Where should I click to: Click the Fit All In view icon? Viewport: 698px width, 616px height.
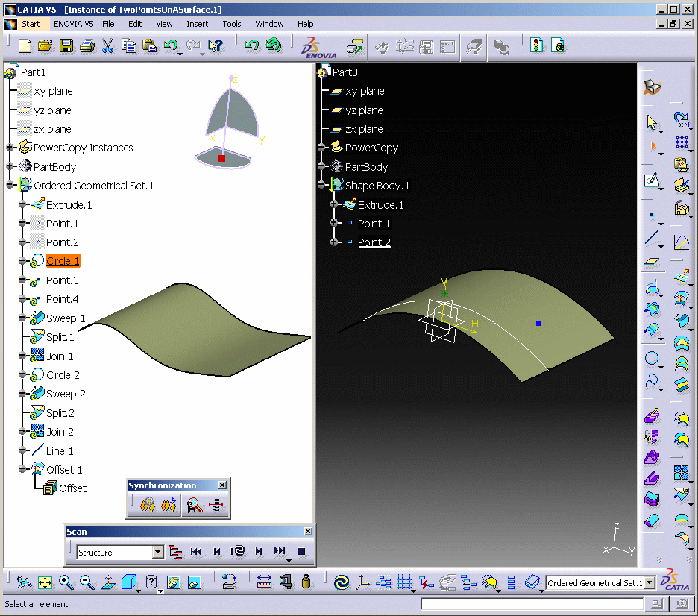click(45, 582)
